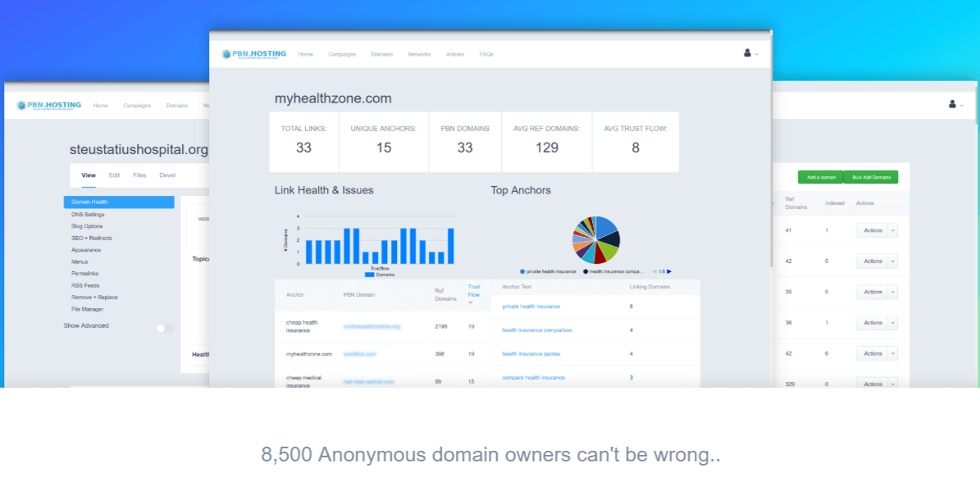Select Appearance in the sidebar
This screenshot has height=477, width=980.
pos(85,250)
